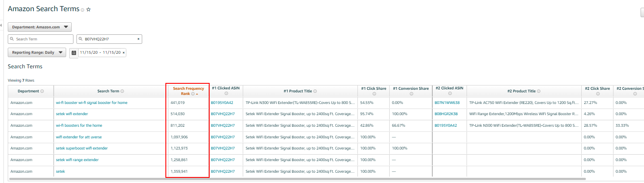Image resolution: width=644 pixels, height=183 pixels.
Task: Click the 'Search Terms' section heading
Action: click(25, 67)
